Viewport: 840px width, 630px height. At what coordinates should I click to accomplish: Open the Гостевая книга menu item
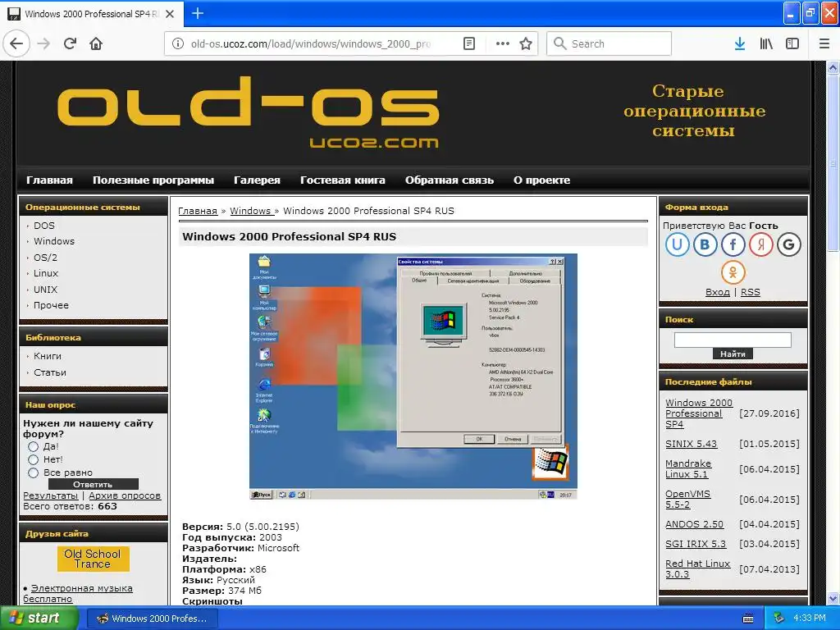pyautogui.click(x=343, y=180)
